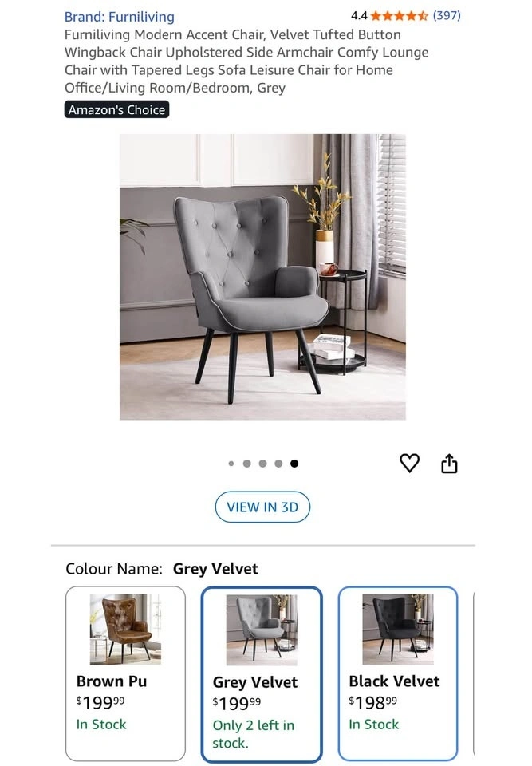Select the Black Velvet colour option

click(398, 674)
